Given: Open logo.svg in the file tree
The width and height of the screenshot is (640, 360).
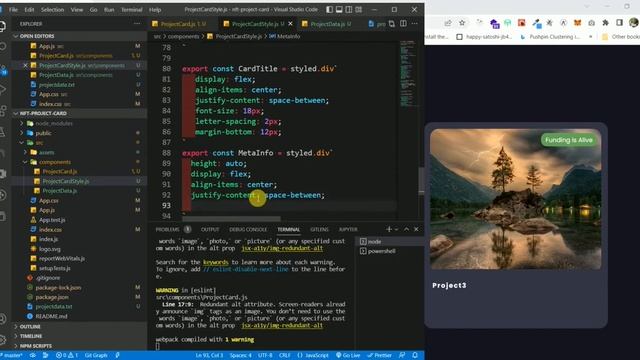Looking at the screenshot, I should (50, 249).
